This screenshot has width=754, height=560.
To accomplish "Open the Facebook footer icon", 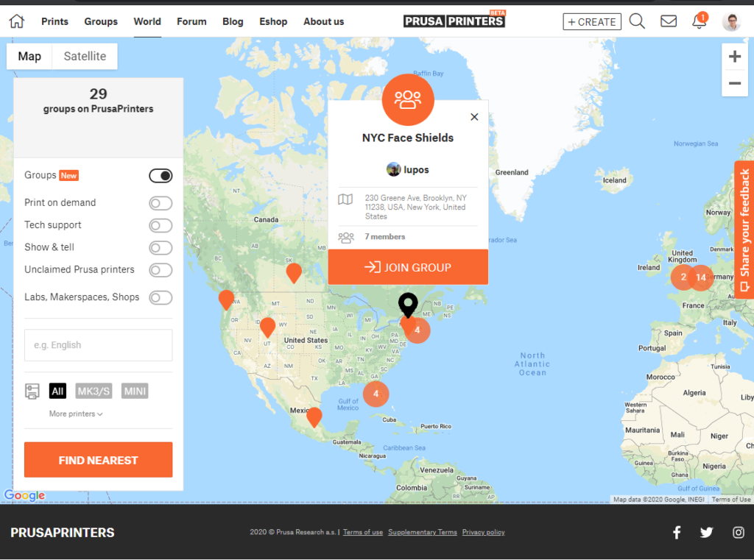I will coord(677,532).
